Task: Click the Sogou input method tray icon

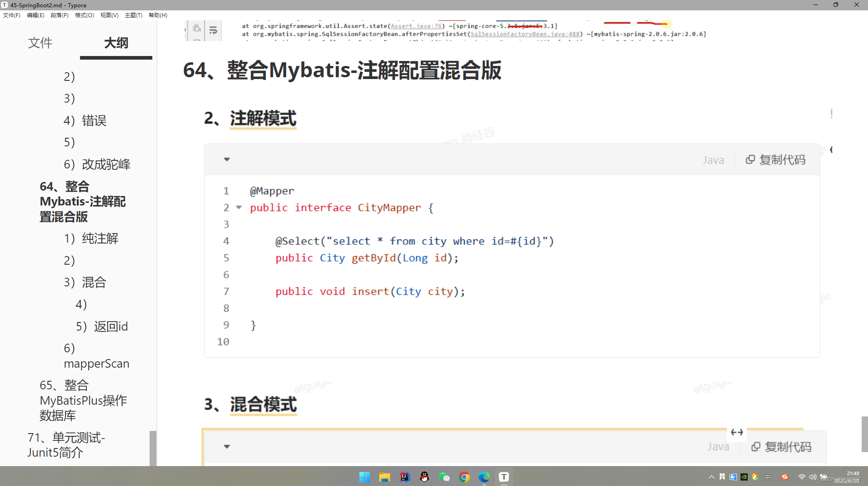Action: click(x=785, y=477)
